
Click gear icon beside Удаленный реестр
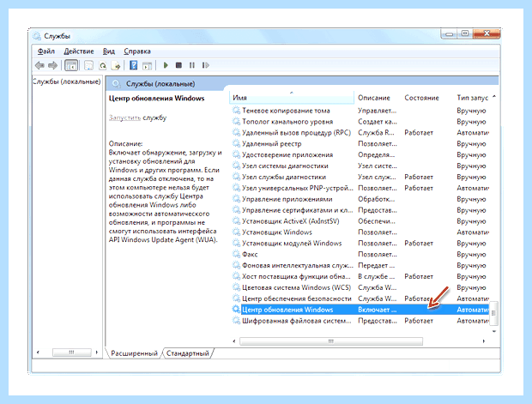tap(236, 143)
